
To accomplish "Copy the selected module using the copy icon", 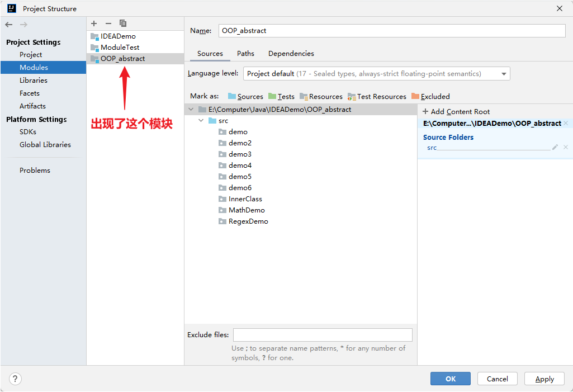I will (123, 23).
